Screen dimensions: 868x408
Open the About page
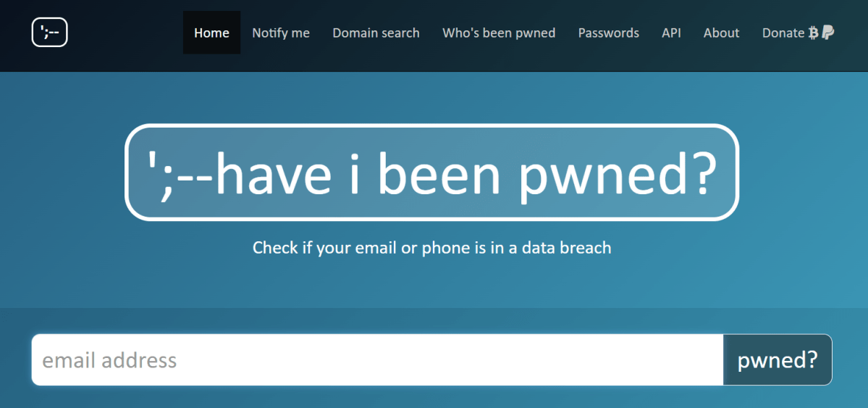pyautogui.click(x=721, y=33)
